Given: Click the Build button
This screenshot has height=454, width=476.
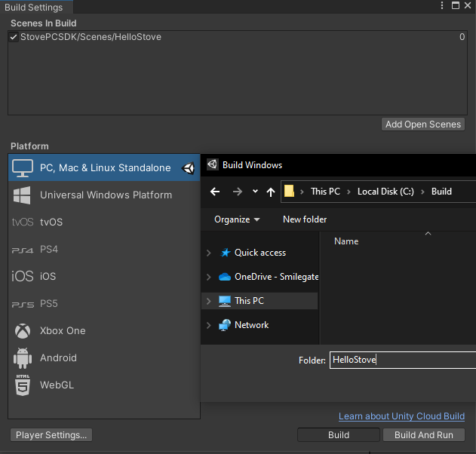Looking at the screenshot, I should [339, 435].
